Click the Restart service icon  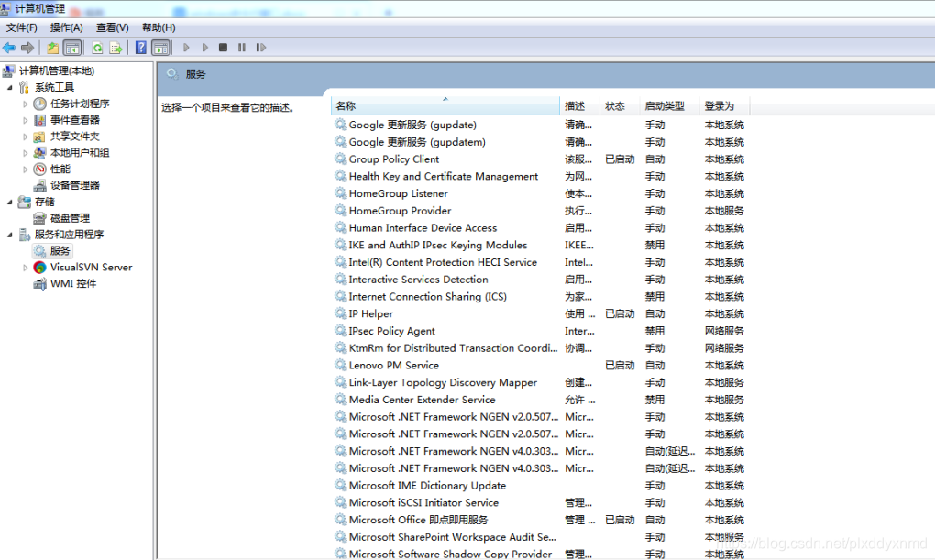click(260, 48)
